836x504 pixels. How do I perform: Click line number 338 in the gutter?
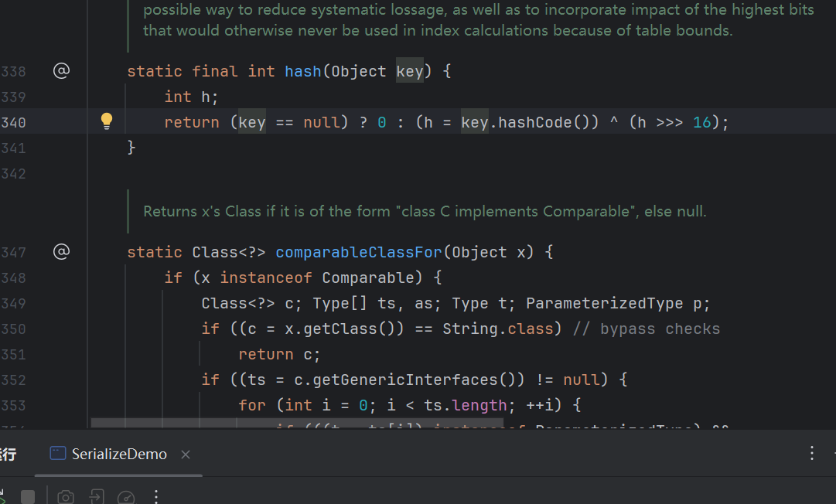(x=13, y=71)
